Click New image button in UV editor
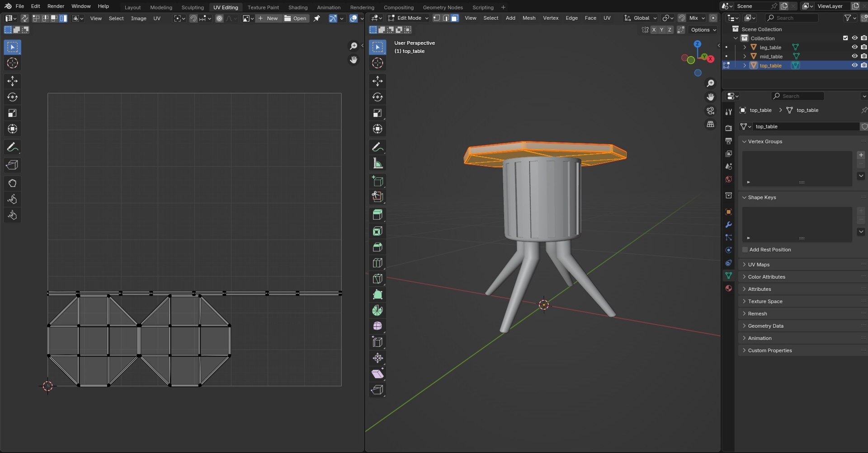This screenshot has height=453, width=868. point(269,19)
